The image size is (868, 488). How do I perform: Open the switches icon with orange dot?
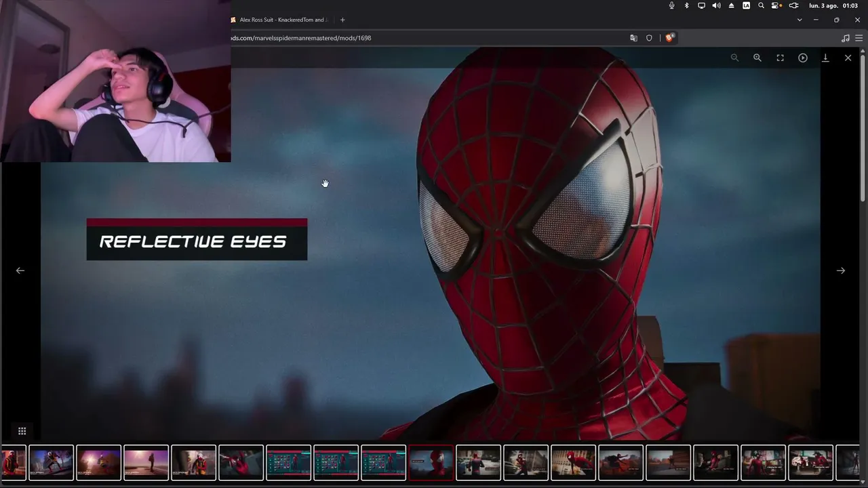(x=776, y=5)
